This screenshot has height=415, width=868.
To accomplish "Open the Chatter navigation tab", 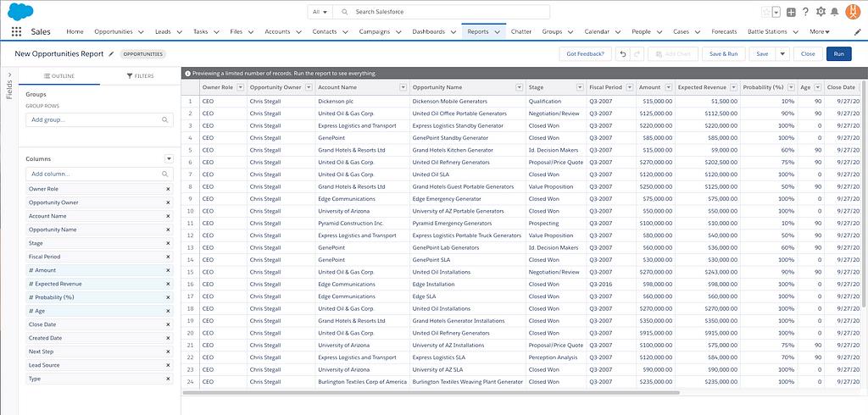I will pyautogui.click(x=520, y=31).
